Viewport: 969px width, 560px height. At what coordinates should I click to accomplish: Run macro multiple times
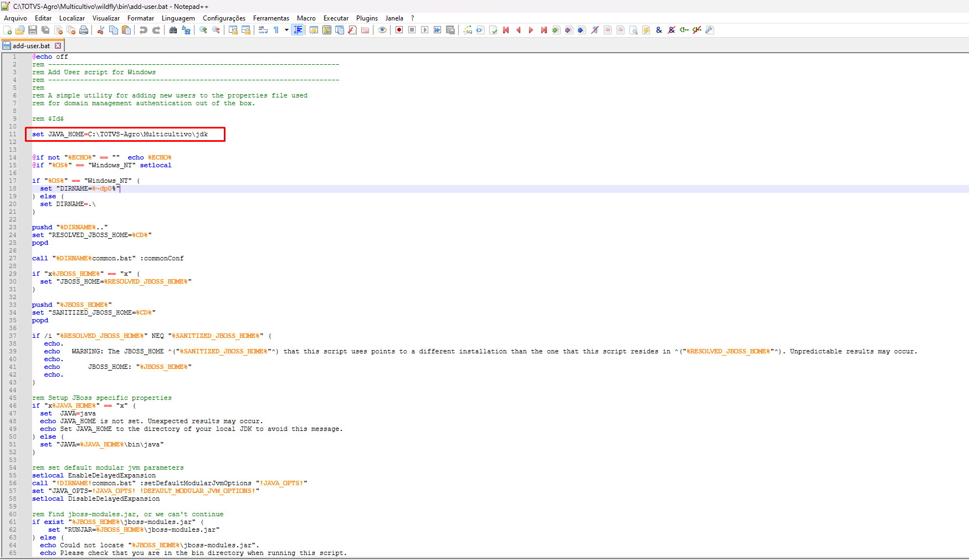coord(438,30)
